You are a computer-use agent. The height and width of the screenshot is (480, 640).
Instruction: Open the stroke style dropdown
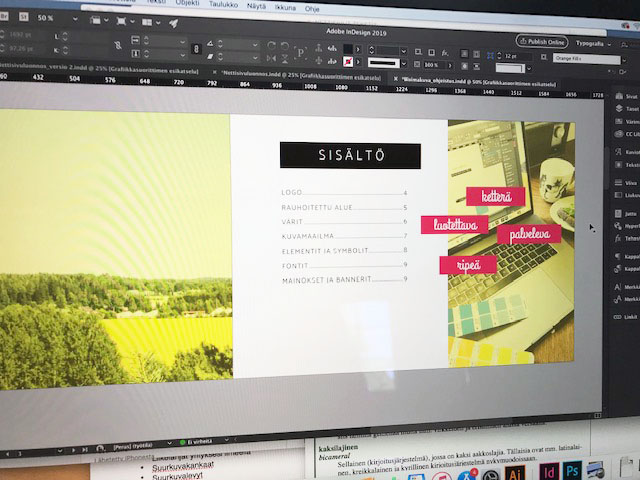[404, 64]
